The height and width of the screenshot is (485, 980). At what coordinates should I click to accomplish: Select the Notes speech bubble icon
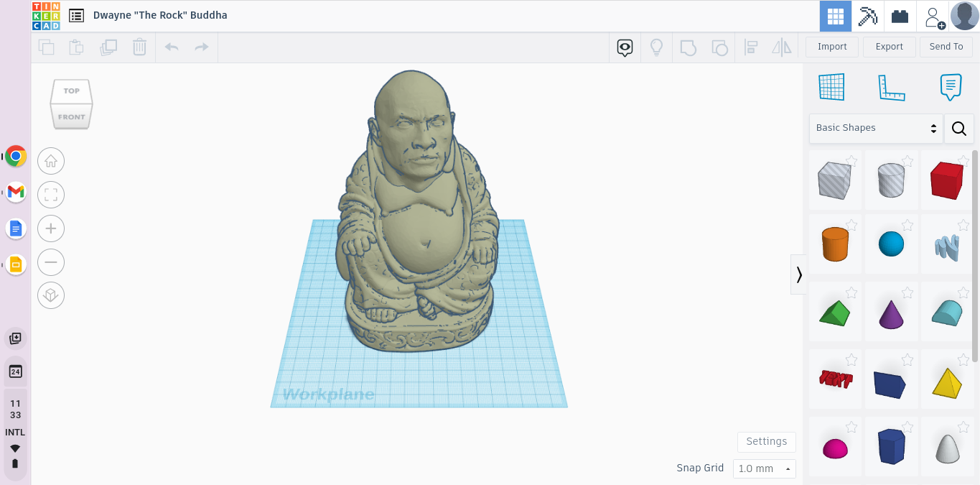pos(951,87)
